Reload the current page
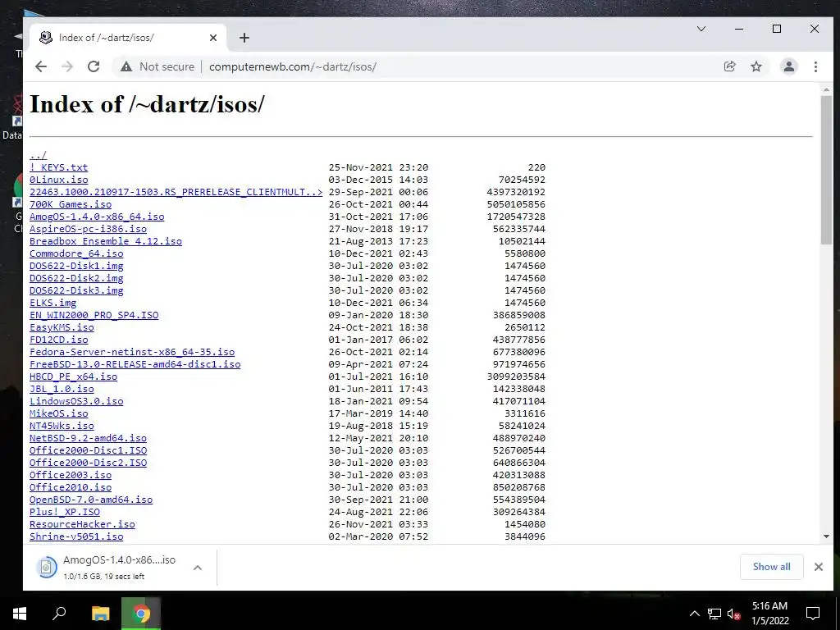 click(x=94, y=66)
